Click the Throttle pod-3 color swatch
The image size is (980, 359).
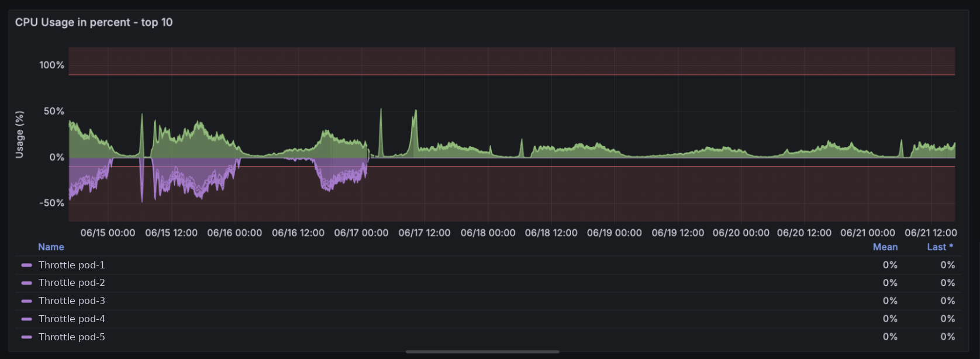coord(26,301)
